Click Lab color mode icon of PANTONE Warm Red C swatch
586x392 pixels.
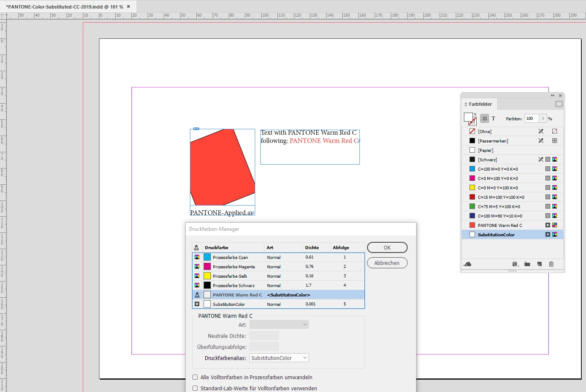click(x=554, y=225)
